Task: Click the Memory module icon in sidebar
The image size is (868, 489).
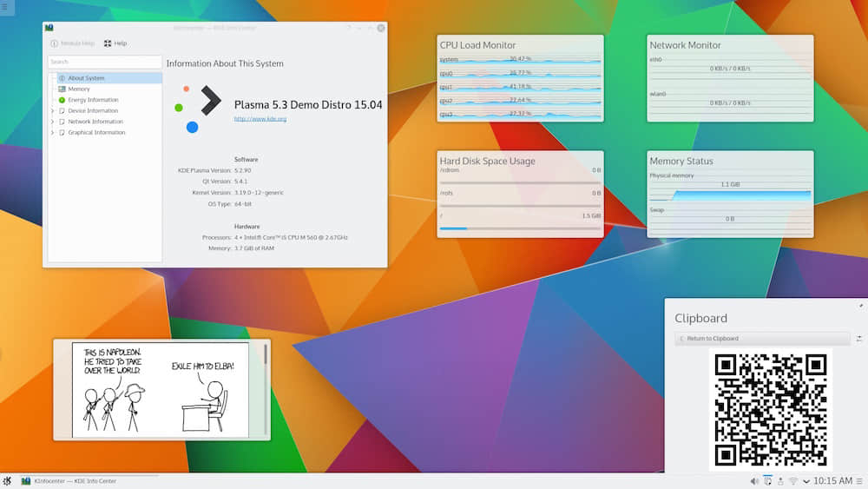Action: tap(62, 89)
